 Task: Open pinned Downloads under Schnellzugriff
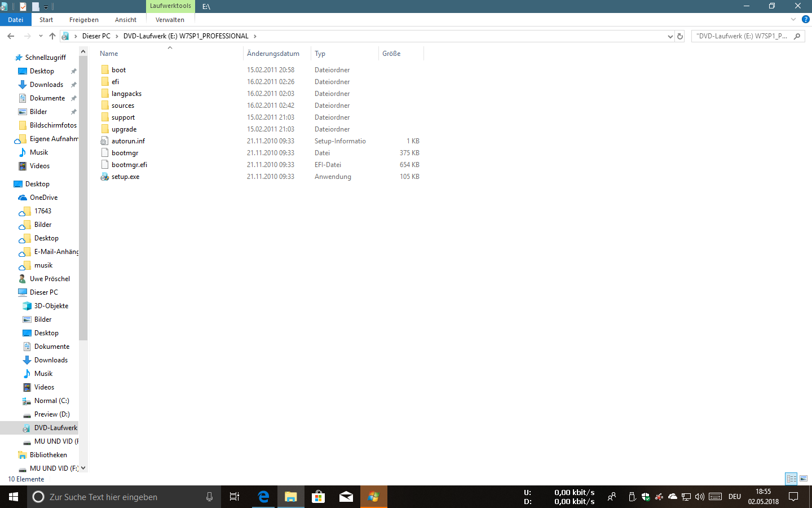[x=46, y=85]
